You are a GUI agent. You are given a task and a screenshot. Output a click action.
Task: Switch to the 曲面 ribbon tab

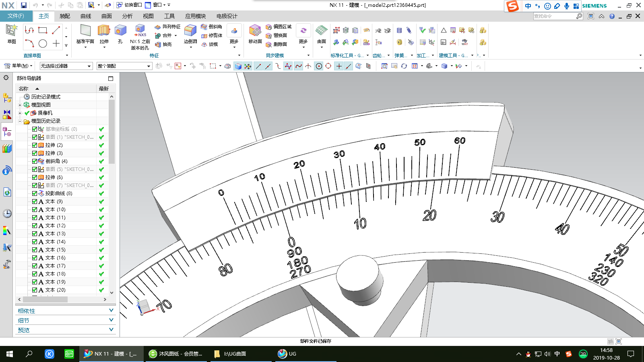click(x=107, y=16)
